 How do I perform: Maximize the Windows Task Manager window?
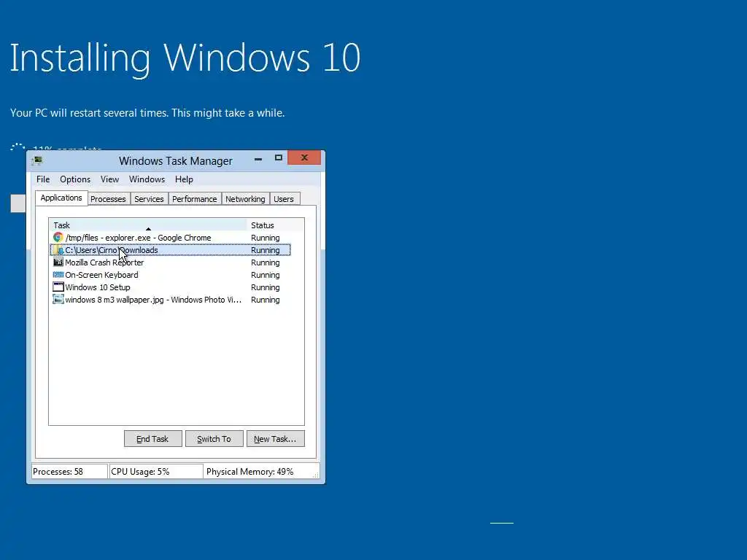tap(278, 157)
